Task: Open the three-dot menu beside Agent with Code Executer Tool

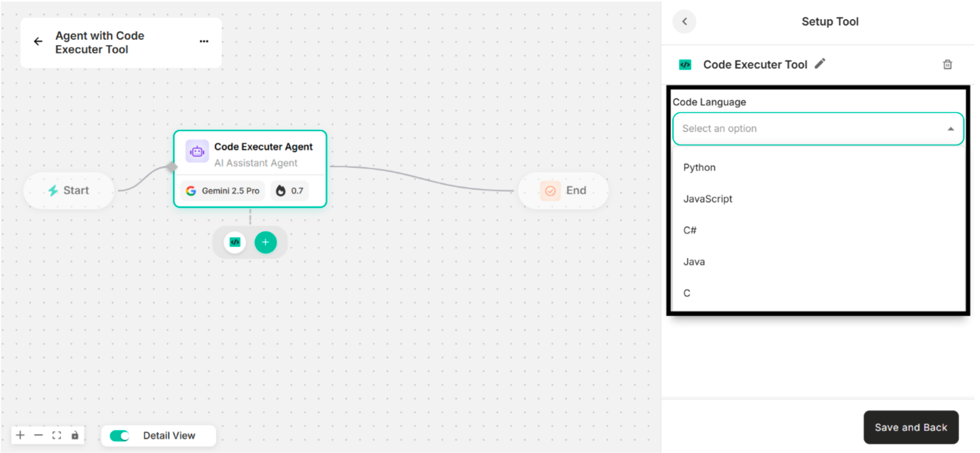Action: (204, 41)
